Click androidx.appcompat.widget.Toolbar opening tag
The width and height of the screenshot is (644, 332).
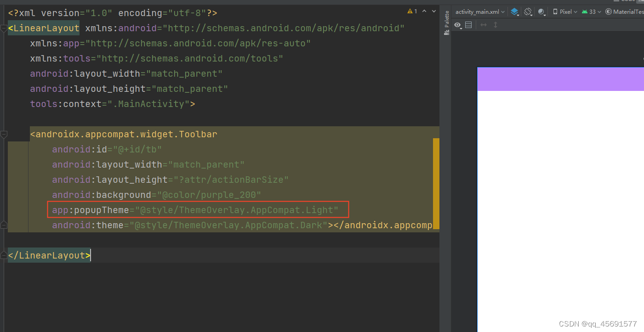[124, 135]
